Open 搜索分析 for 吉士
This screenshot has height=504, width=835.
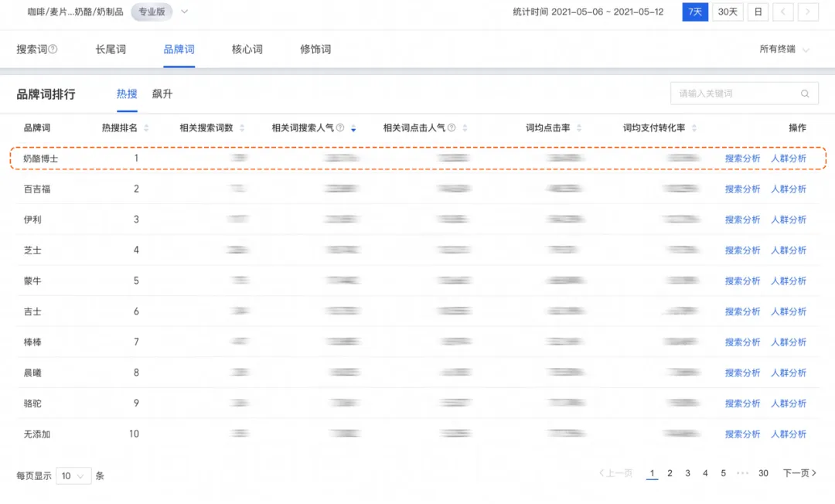742,312
